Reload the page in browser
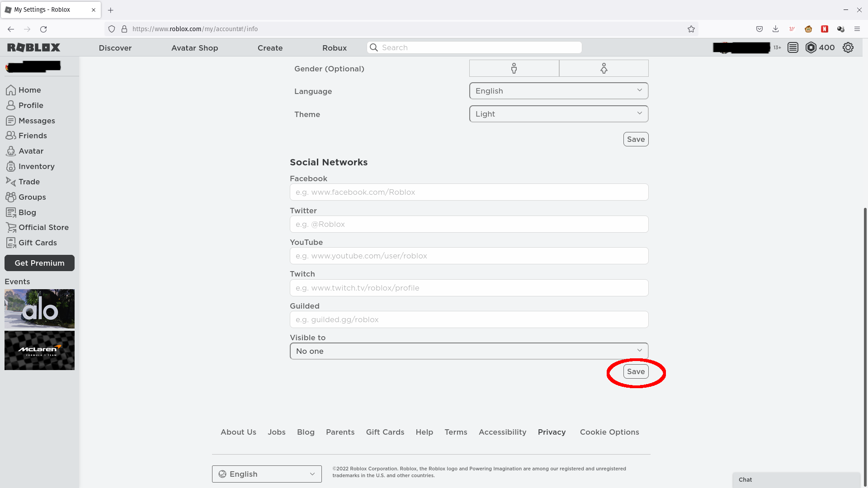The width and height of the screenshot is (868, 488). [43, 29]
